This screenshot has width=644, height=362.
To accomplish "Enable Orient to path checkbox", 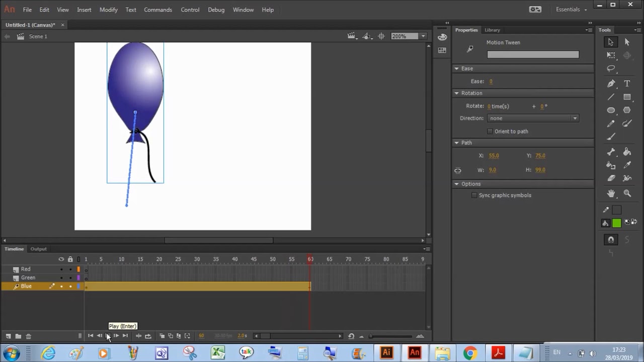I will pos(490,131).
